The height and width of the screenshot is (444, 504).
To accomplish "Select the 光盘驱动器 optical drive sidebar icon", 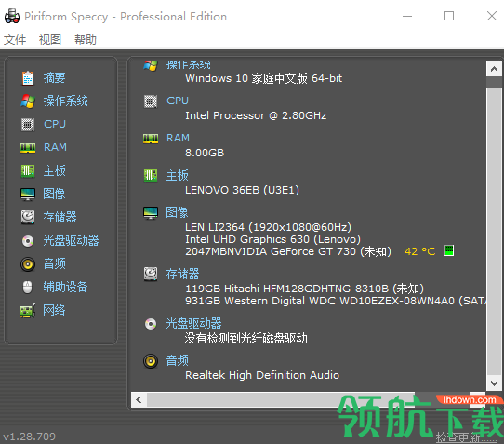I will (28, 241).
